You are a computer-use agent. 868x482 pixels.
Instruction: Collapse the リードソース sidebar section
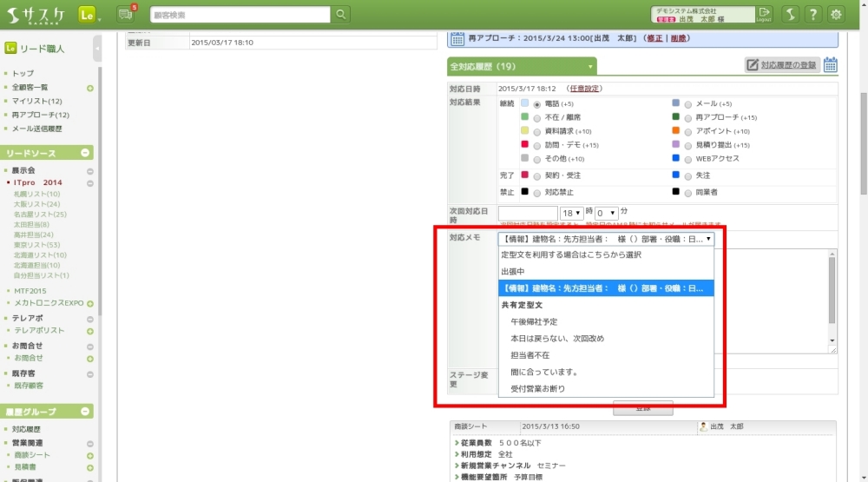tap(85, 153)
